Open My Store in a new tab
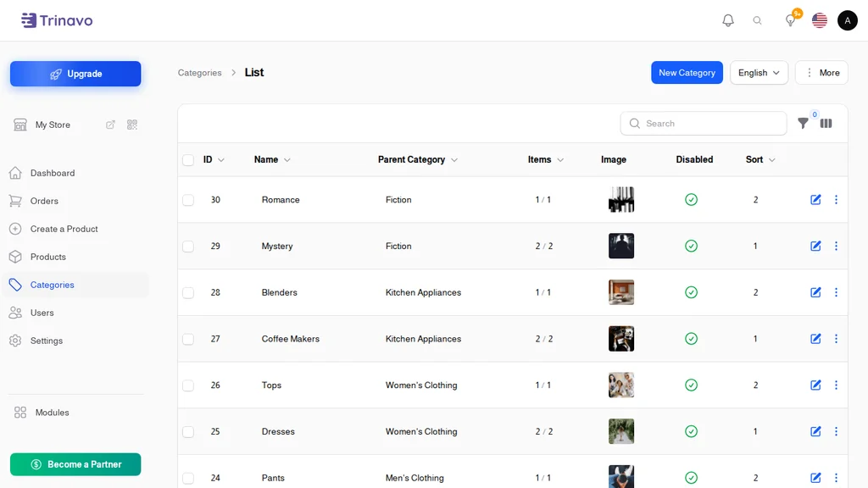868x488 pixels. tap(110, 125)
